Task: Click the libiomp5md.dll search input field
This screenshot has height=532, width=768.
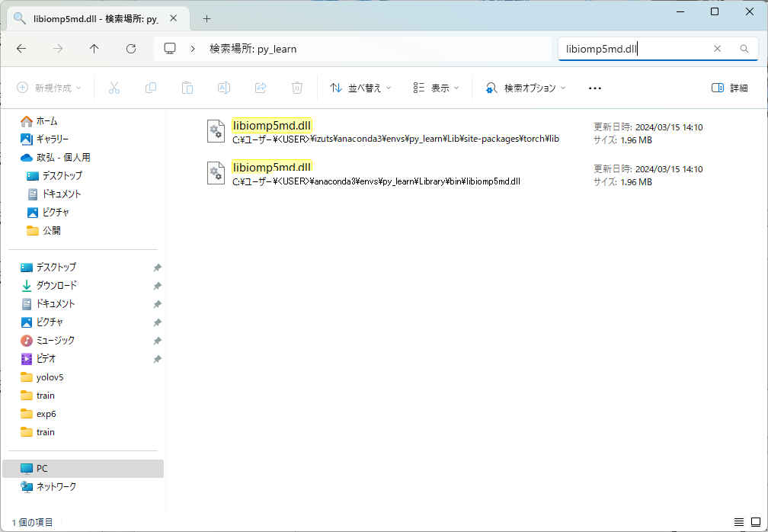Action: point(632,49)
